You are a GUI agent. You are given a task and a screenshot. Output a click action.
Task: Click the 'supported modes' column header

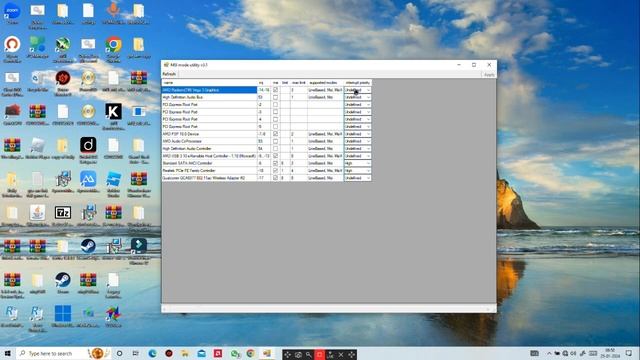coord(325,83)
